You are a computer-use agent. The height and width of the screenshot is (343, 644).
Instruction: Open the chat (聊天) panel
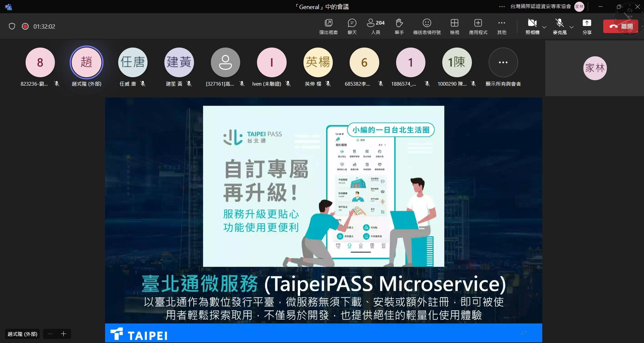click(352, 26)
